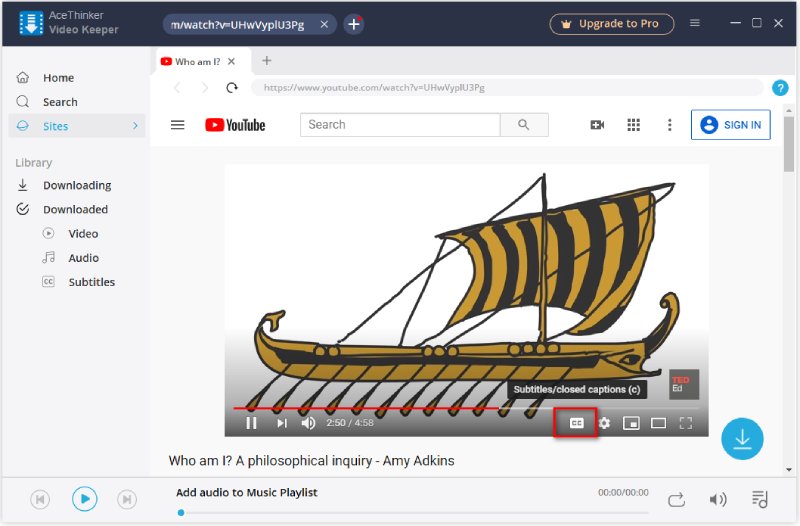This screenshot has height=526, width=800.
Task: Play previous track in music player
Action: [40, 499]
